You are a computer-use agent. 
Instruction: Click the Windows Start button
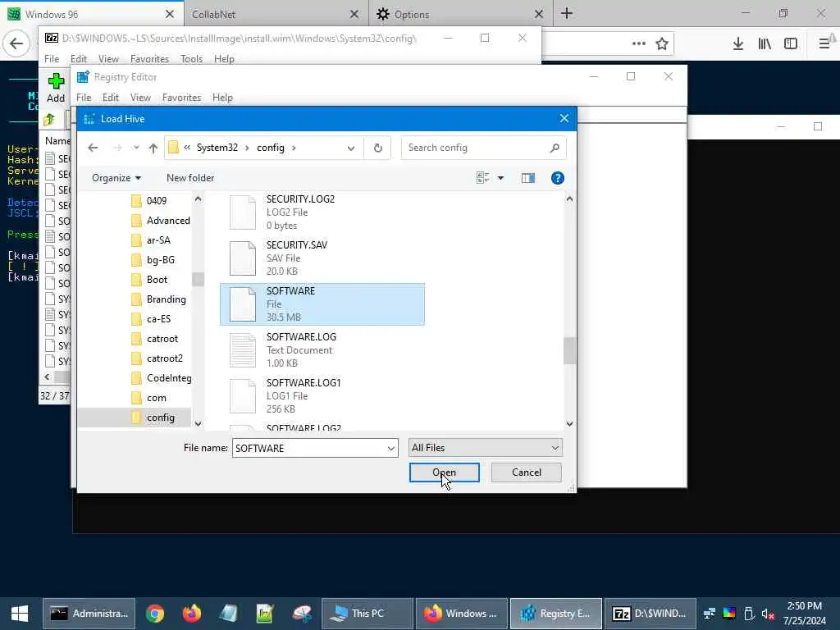pos(20,614)
